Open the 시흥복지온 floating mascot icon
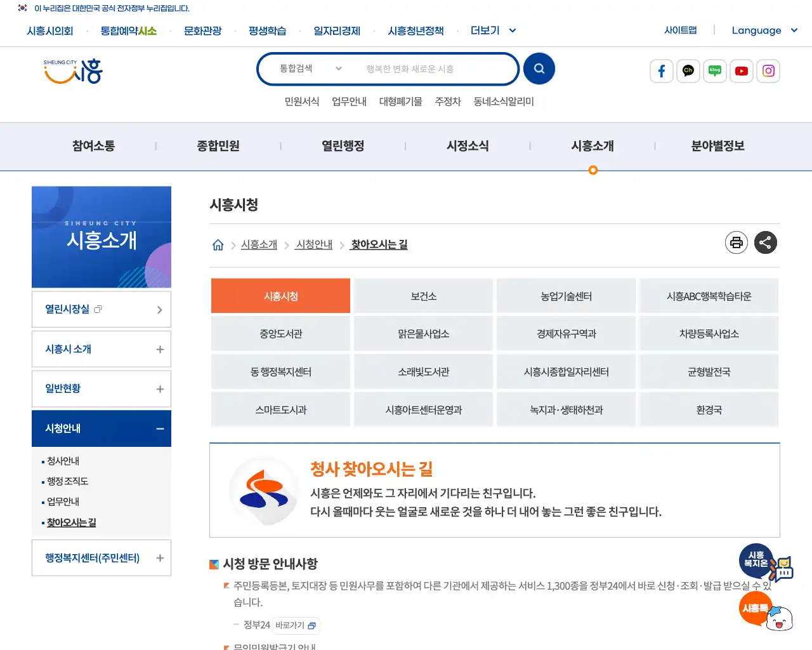Screen dimensions: 812x650 766,562
